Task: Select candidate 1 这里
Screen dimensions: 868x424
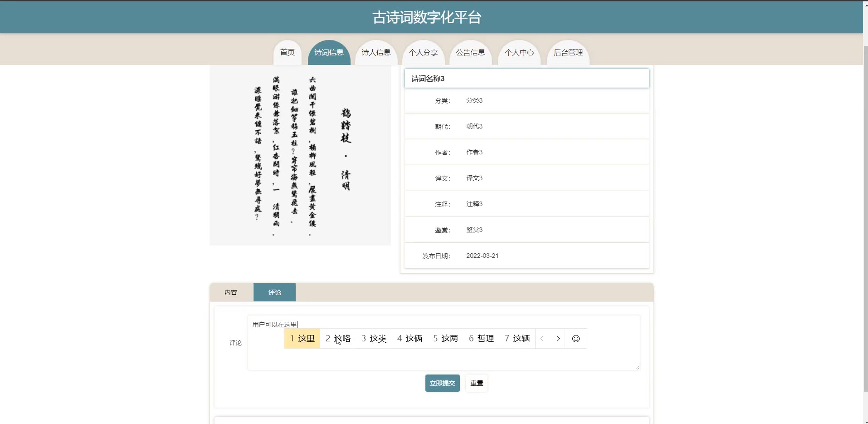Action: tap(302, 339)
